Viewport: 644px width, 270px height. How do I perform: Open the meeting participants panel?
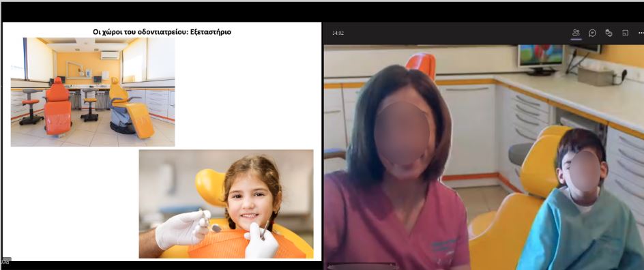pyautogui.click(x=576, y=33)
